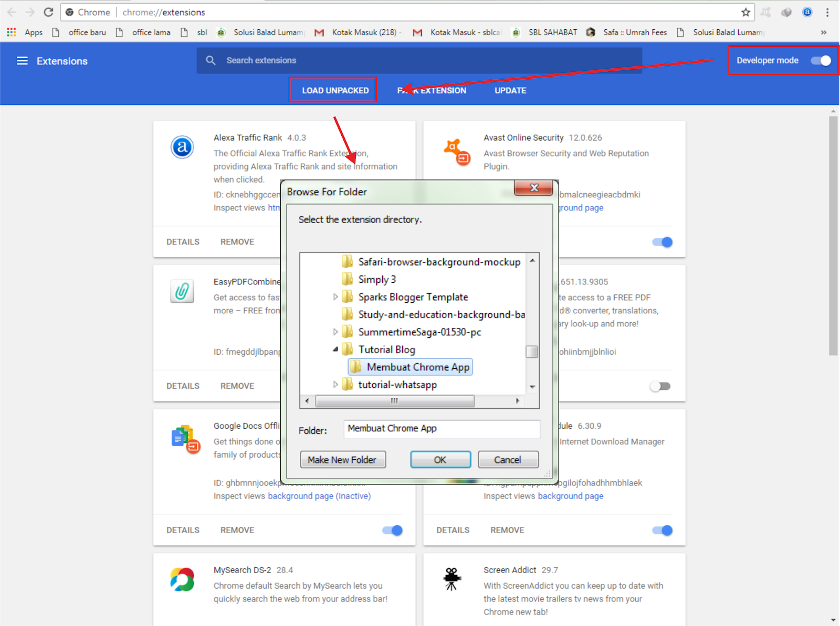This screenshot has width=840, height=626.
Task: Expand the tutorial-whatsapp folder arrow
Action: pos(335,385)
